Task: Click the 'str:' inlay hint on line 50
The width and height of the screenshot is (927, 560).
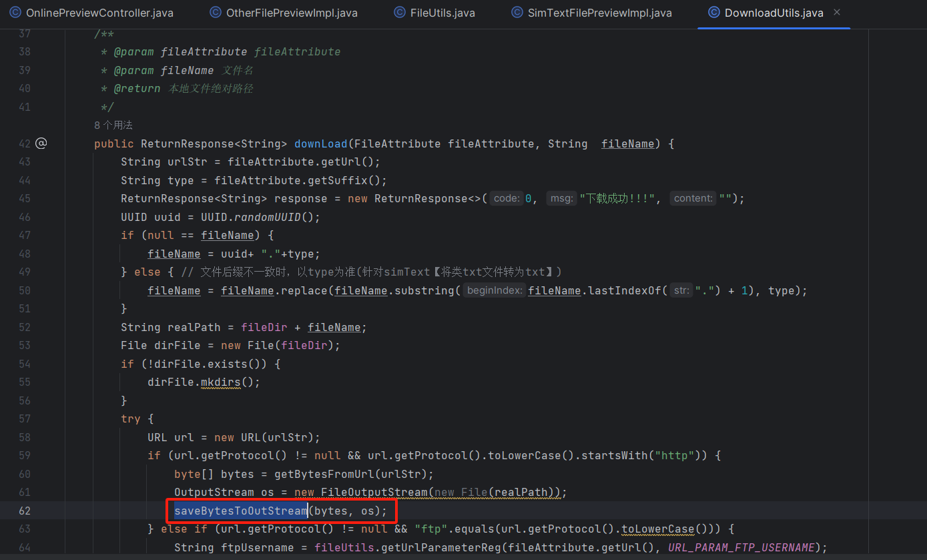Action: coord(681,290)
